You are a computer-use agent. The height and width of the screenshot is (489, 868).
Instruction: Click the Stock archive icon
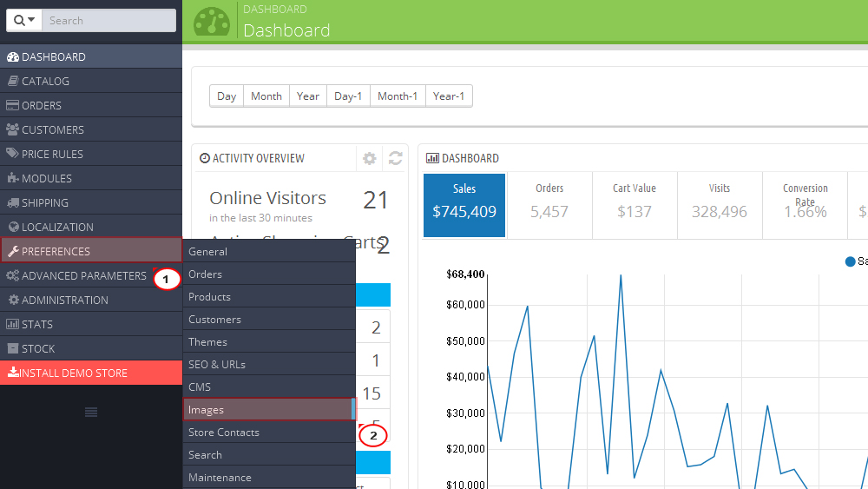click(x=13, y=348)
